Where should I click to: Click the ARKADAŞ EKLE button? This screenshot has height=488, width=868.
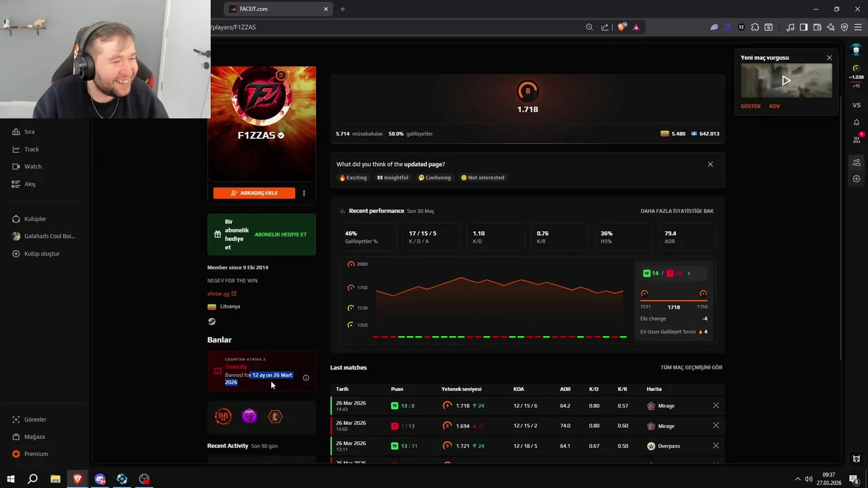[254, 193]
